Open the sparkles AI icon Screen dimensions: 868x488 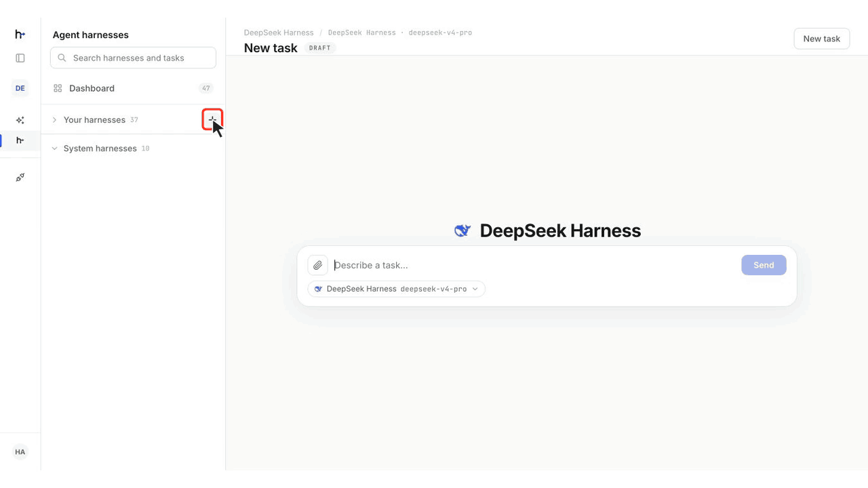tap(20, 120)
